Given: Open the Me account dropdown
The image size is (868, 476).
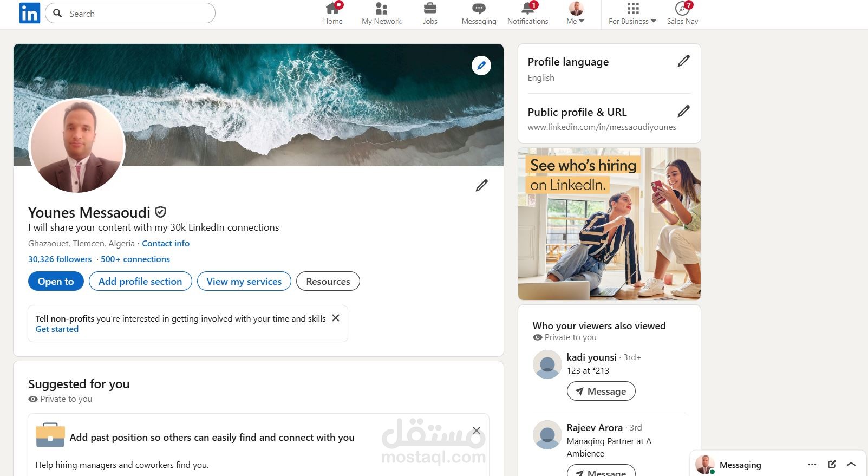Looking at the screenshot, I should pyautogui.click(x=576, y=14).
